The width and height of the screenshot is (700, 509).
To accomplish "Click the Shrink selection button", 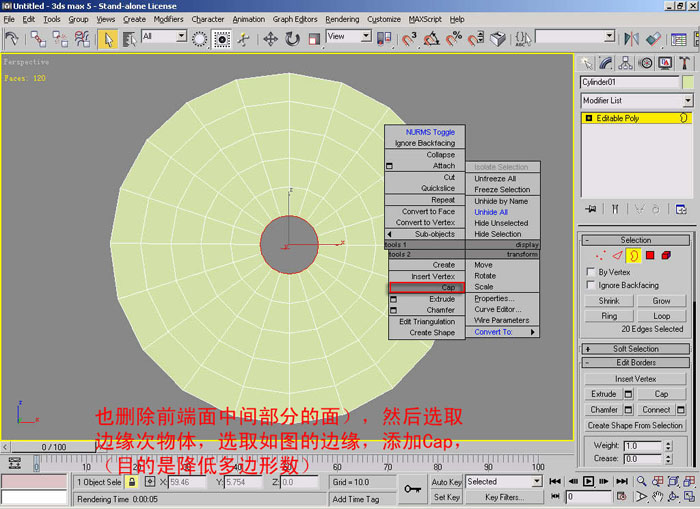I will [x=609, y=301].
